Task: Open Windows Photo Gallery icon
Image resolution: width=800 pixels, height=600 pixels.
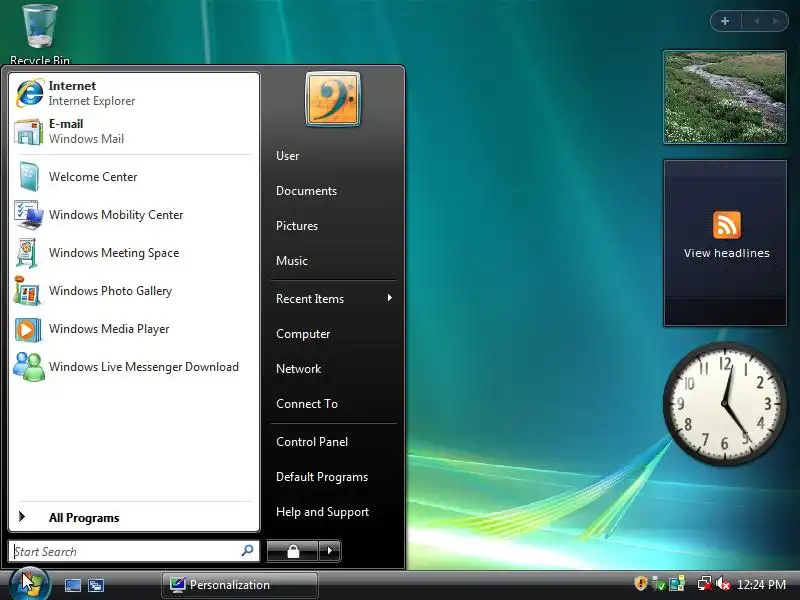Action: pos(28,291)
